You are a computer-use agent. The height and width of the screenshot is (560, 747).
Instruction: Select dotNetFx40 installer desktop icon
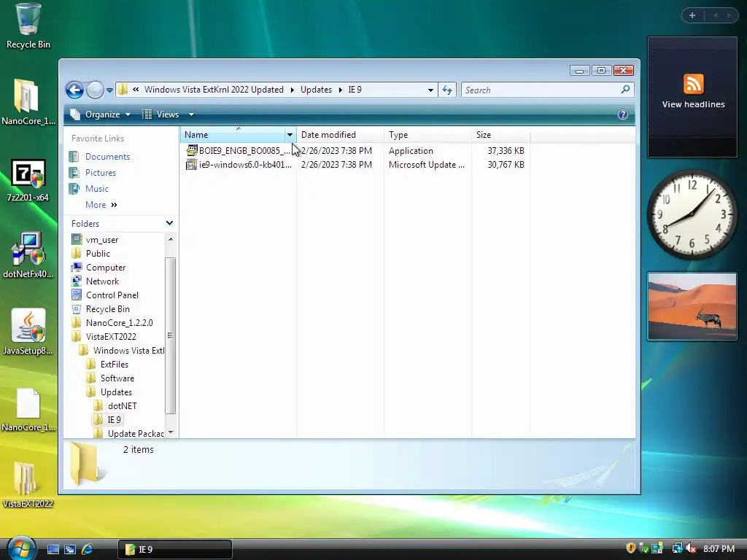[x=28, y=256]
